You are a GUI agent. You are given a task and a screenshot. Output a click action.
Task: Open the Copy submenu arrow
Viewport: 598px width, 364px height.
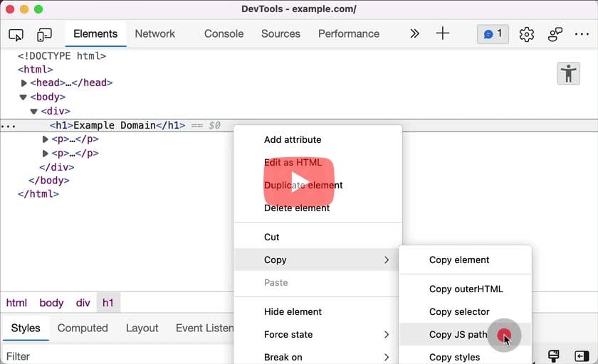(387, 260)
